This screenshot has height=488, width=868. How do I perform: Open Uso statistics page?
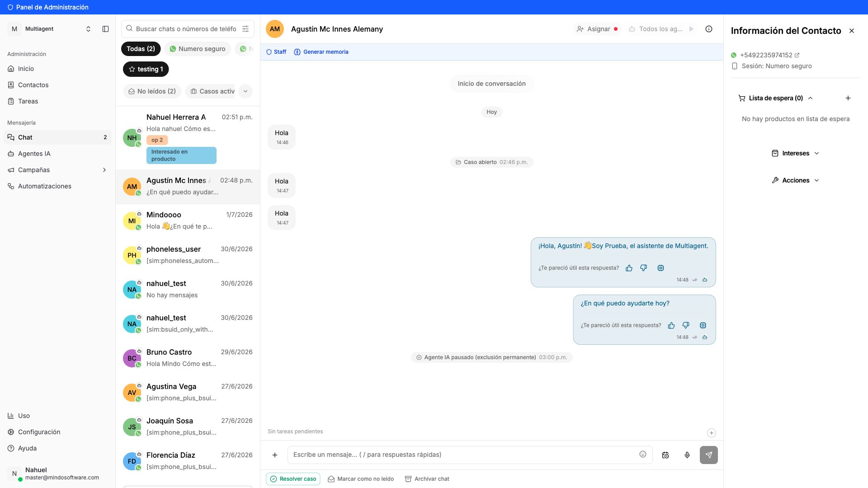[58, 416]
